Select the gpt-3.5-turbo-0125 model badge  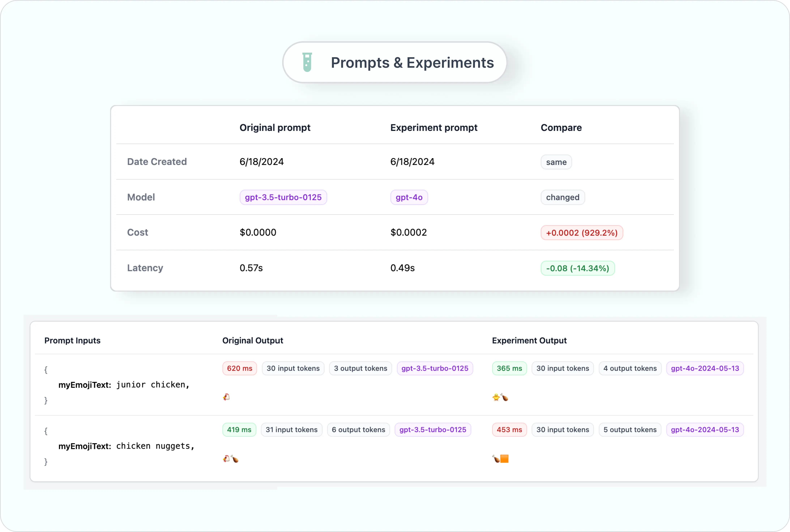pos(283,197)
